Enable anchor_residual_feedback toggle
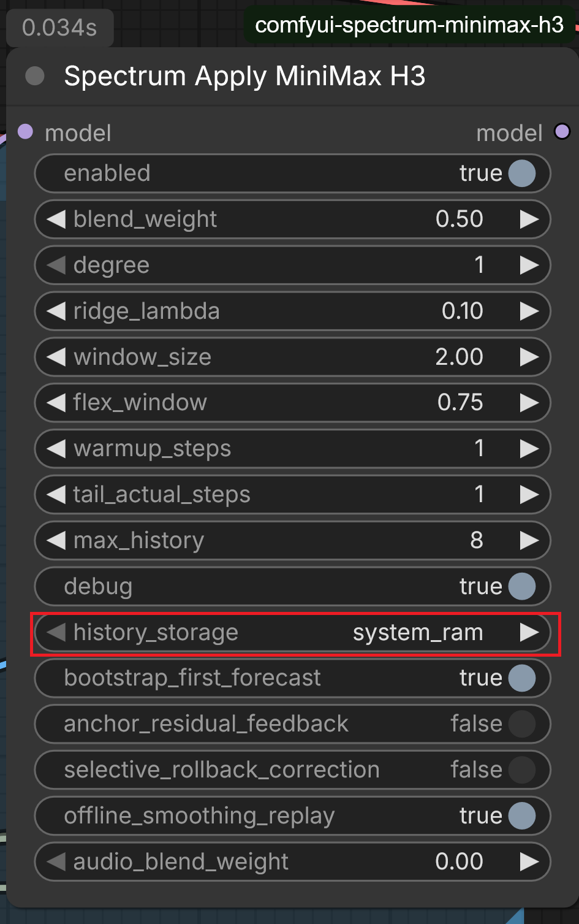This screenshot has height=924, width=579. point(522,724)
